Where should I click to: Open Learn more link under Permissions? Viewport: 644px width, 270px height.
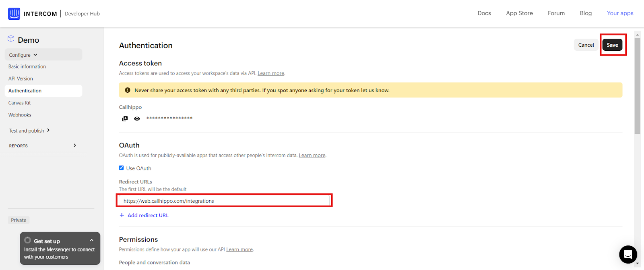click(x=239, y=249)
